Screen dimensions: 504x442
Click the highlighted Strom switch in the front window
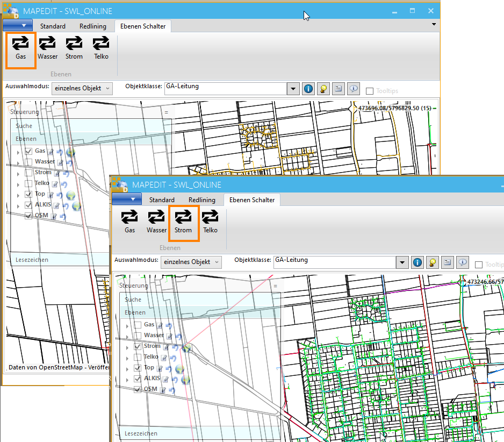click(183, 222)
